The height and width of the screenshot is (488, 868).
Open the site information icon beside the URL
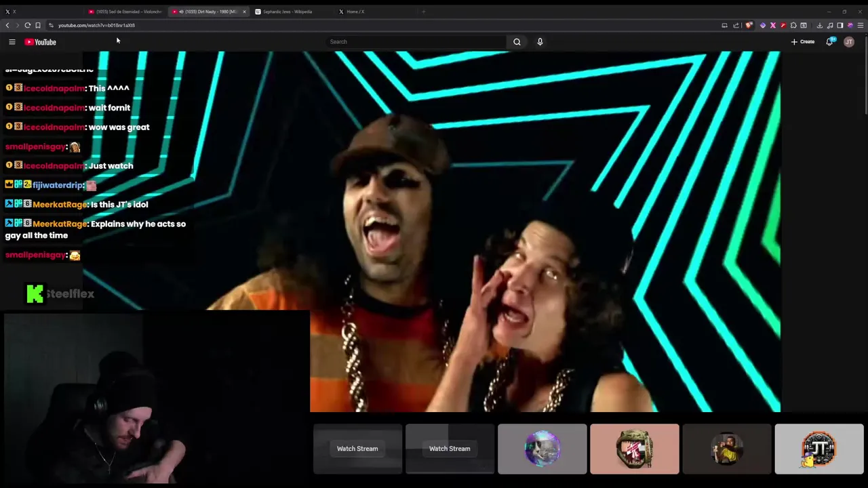[x=51, y=25]
